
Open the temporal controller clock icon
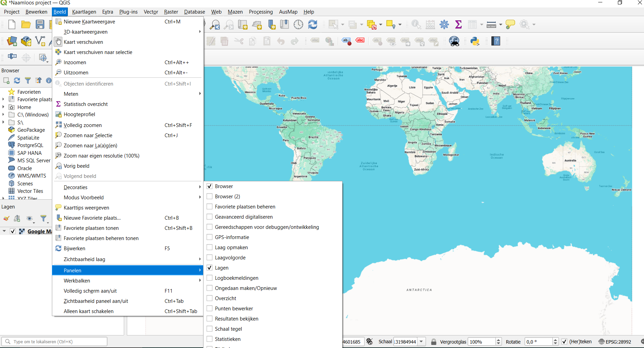[x=298, y=24]
